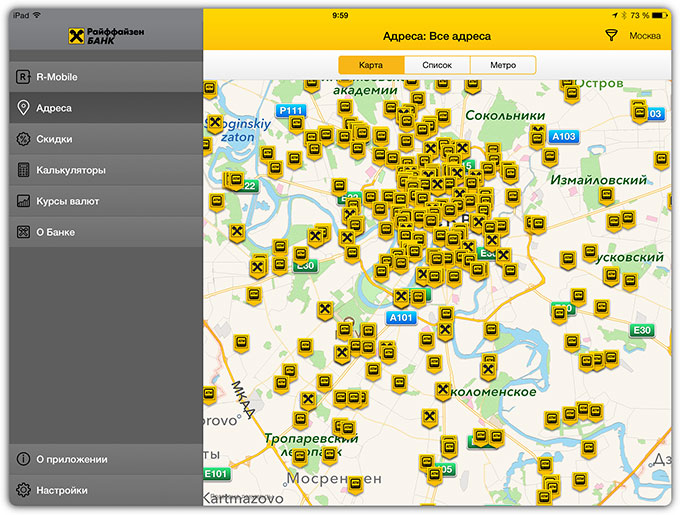Tap the percent icon beside Скидки

coord(22,139)
